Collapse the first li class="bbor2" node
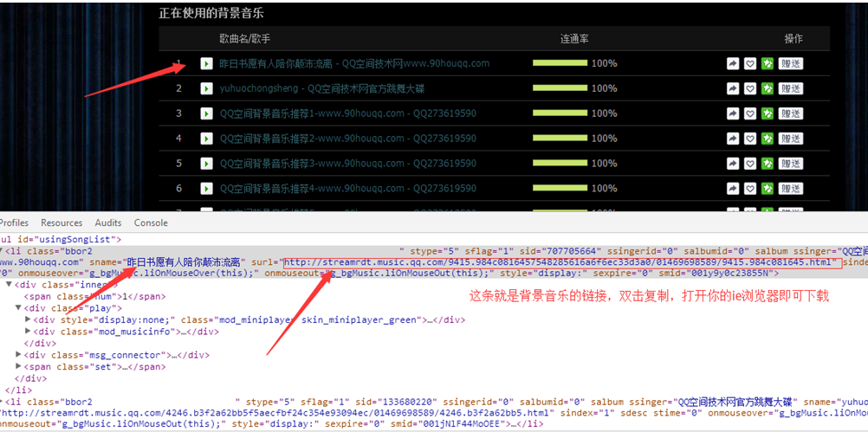The image size is (868, 432). [x=1, y=250]
